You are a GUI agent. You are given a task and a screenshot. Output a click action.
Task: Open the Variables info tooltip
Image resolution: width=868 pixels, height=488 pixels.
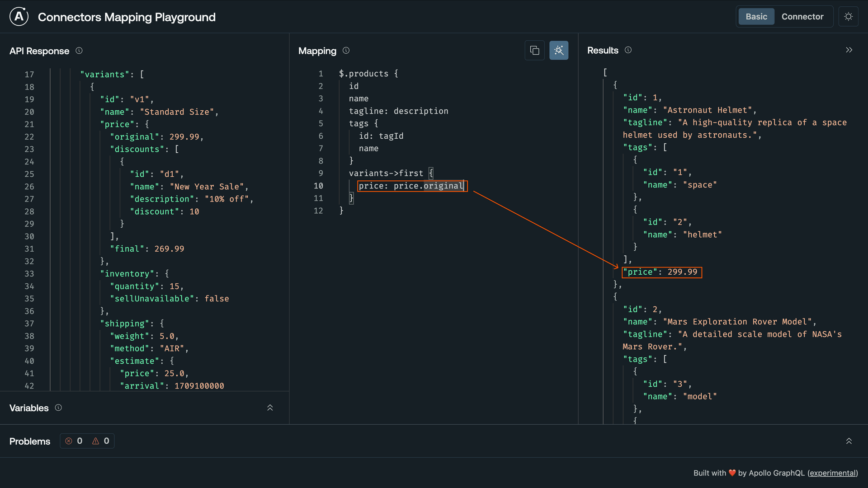point(58,408)
